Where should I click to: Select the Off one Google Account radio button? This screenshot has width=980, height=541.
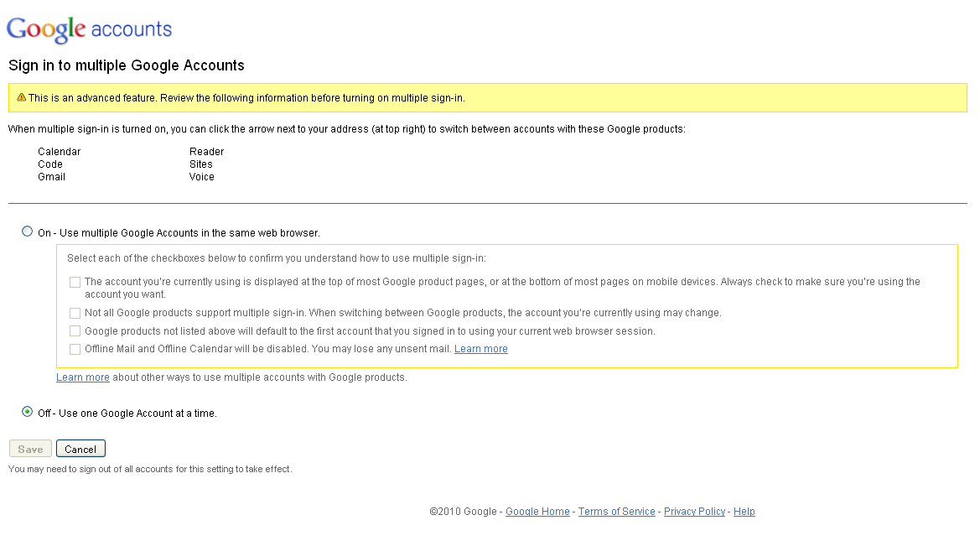pos(28,412)
